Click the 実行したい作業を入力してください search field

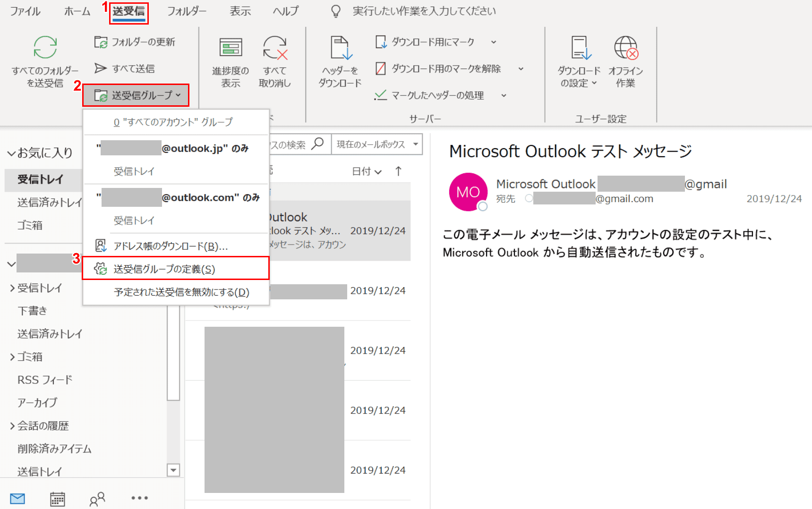(x=424, y=11)
